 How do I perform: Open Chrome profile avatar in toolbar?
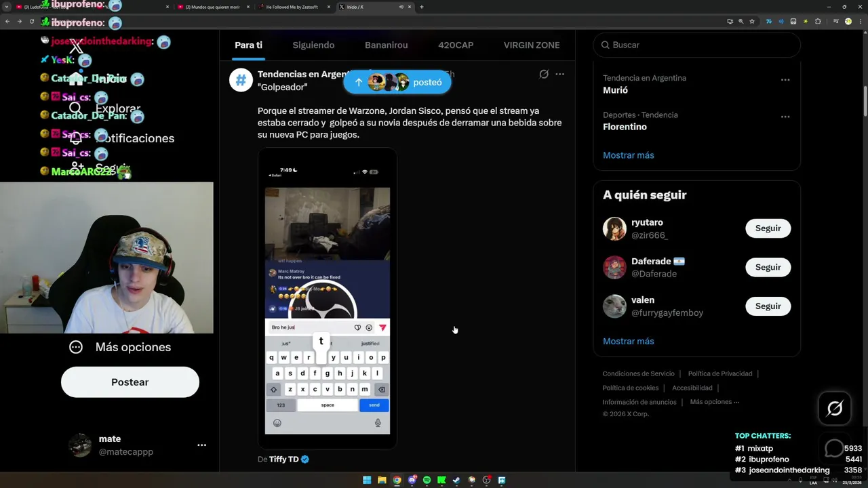tap(848, 22)
